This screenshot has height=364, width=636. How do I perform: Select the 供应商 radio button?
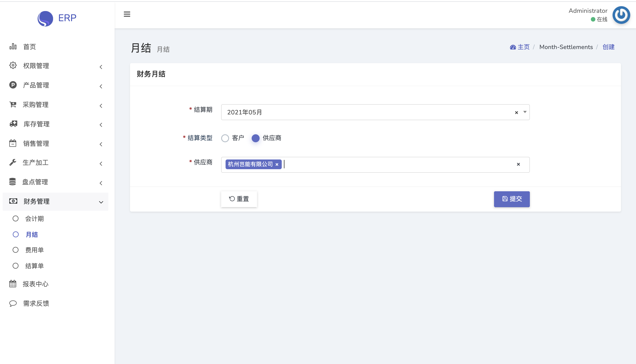click(x=256, y=138)
